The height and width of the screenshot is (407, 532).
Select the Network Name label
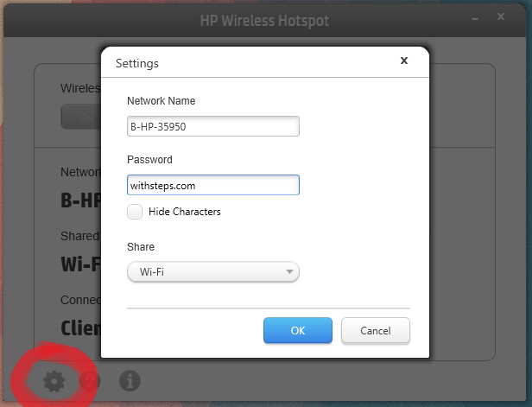point(161,101)
